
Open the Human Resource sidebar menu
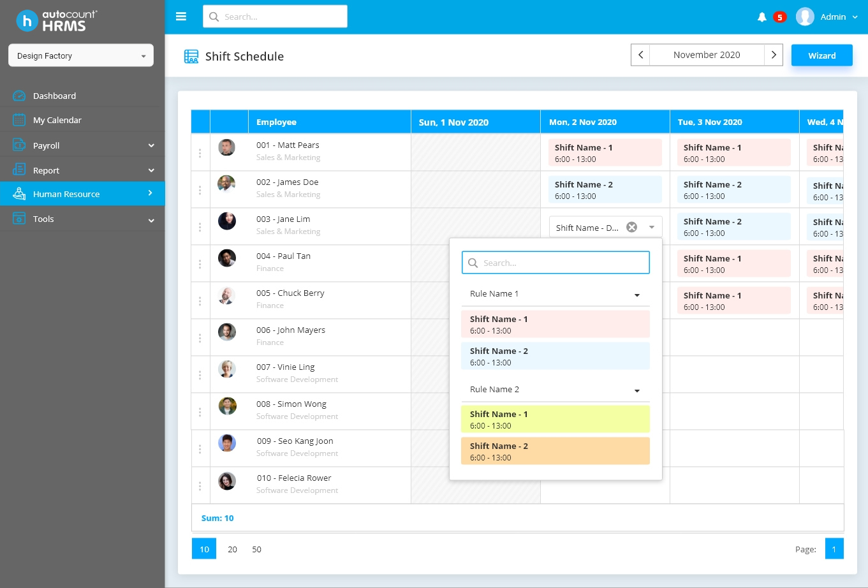pos(82,194)
